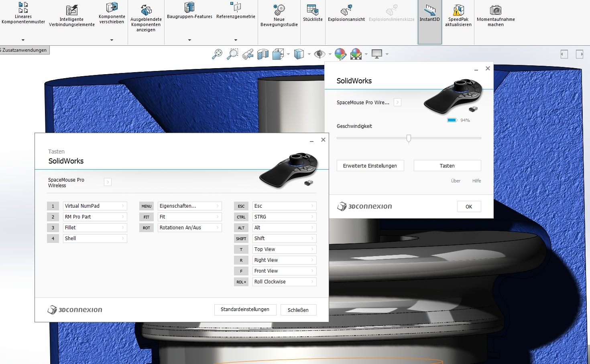This screenshot has width=590, height=364.
Task: Click Standardeinstellungen button
Action: (245, 309)
